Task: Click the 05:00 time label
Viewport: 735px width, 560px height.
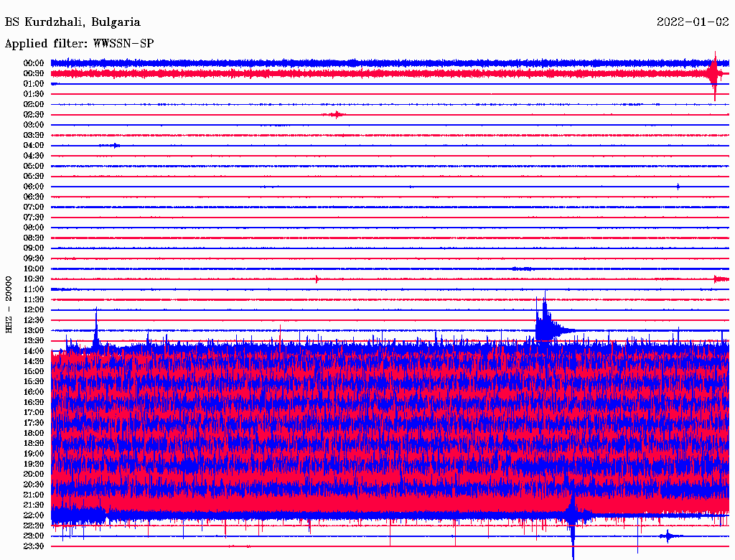Action: [x=34, y=166]
